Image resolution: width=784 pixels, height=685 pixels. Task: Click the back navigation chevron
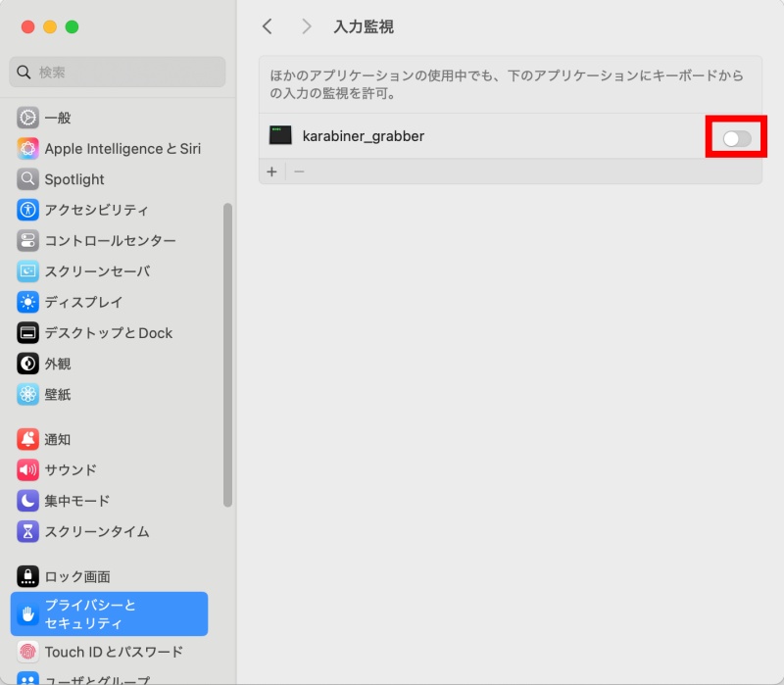(268, 26)
